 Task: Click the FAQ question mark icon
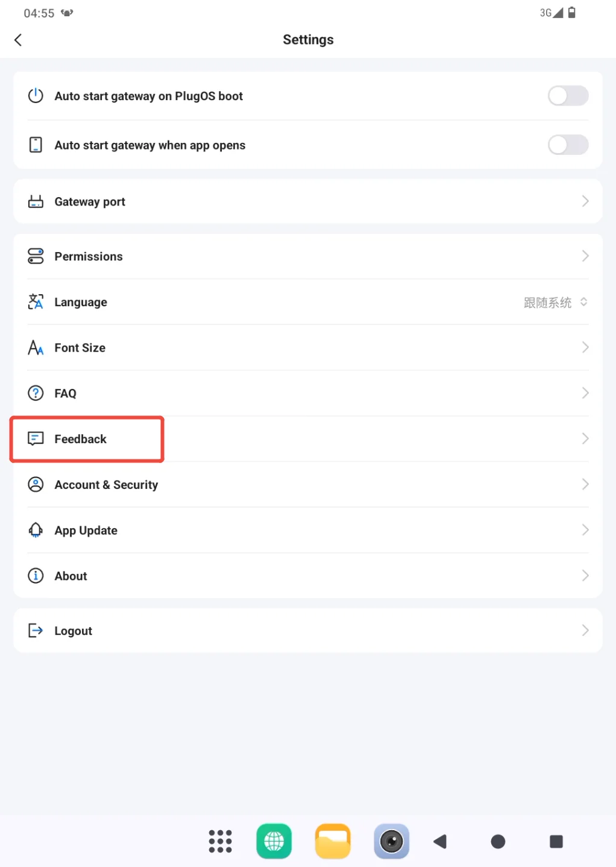point(36,393)
